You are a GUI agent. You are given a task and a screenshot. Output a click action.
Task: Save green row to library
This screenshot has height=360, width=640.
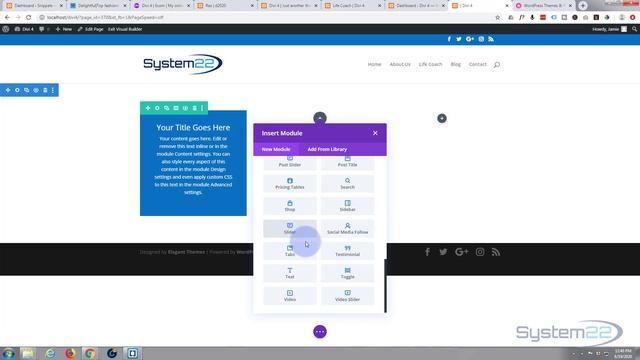[x=185, y=108]
